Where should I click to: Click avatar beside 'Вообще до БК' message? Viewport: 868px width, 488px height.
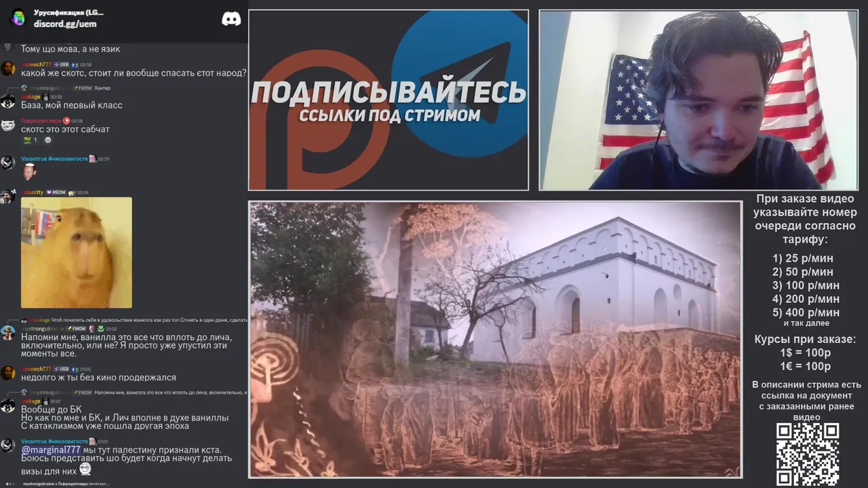pyautogui.click(x=8, y=405)
